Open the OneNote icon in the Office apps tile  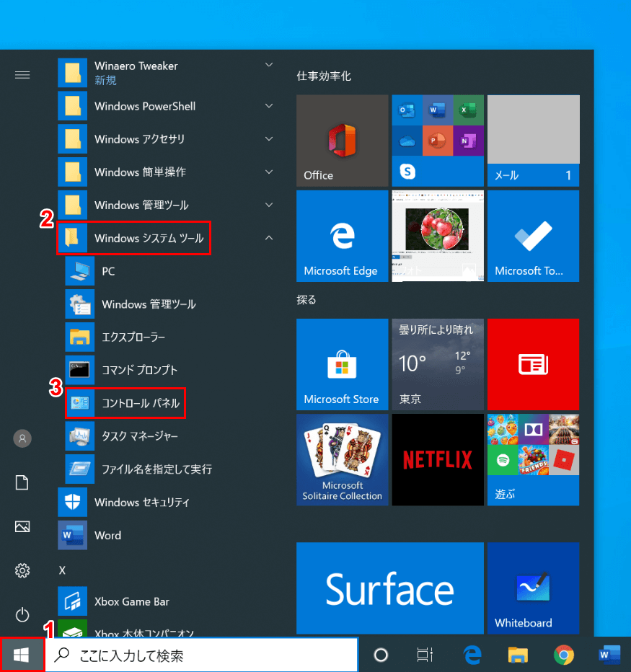[x=468, y=141]
